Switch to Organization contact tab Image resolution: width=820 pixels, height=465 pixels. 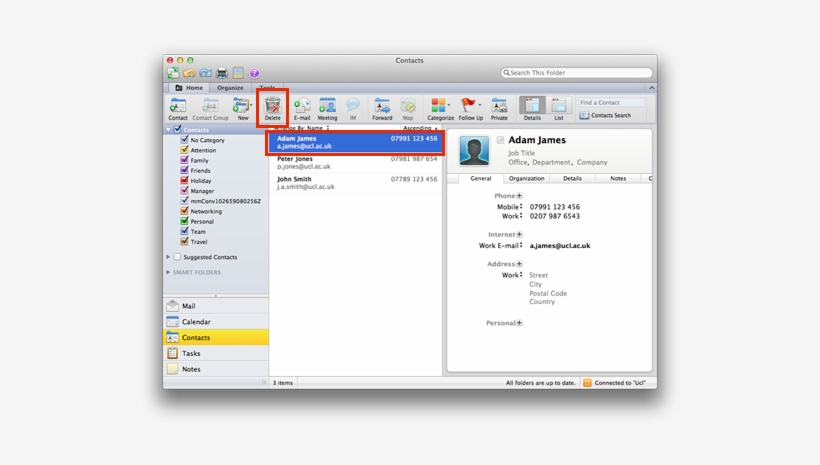[x=527, y=178]
